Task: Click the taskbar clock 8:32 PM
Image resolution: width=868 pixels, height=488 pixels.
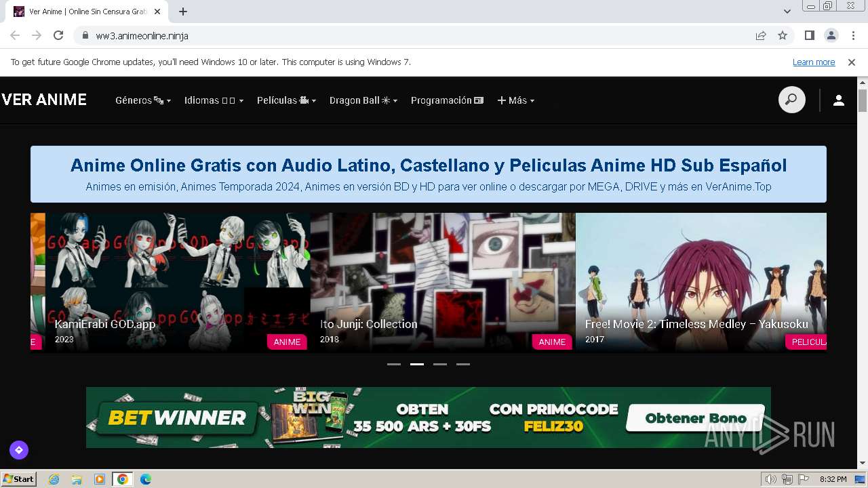Action: pyautogui.click(x=833, y=479)
